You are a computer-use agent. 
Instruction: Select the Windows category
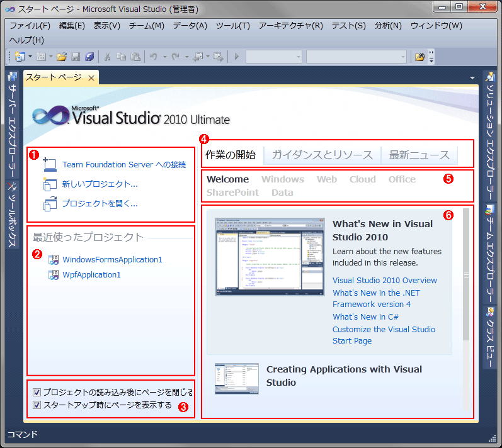[283, 179]
